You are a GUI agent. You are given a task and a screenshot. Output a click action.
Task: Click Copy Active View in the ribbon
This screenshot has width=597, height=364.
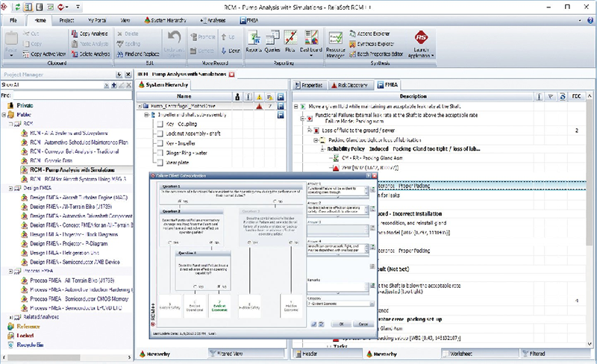tap(44, 54)
